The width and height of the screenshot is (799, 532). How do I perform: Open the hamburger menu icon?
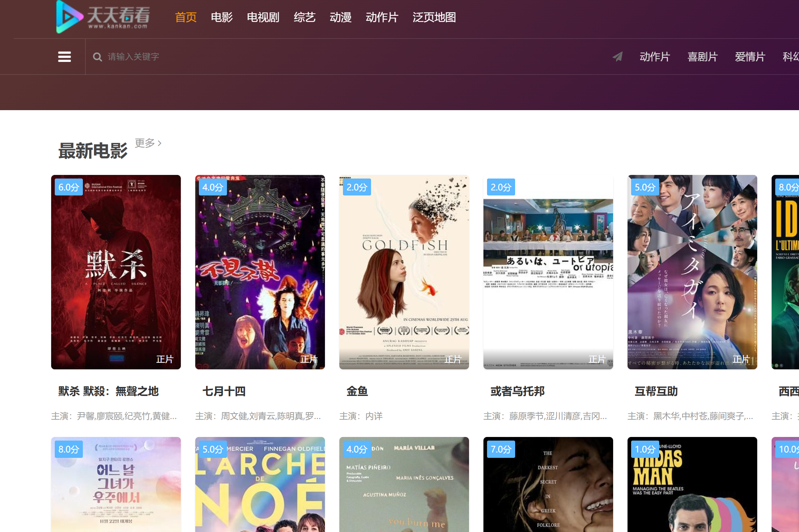64,57
